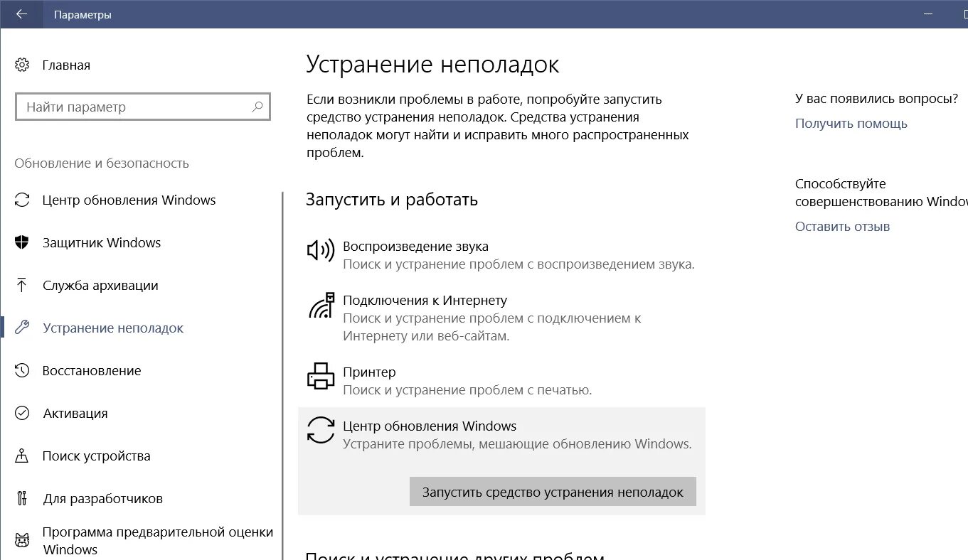Screen dimensions: 968x560
Task: Click the Оставить отзыв link
Action: coord(843,227)
